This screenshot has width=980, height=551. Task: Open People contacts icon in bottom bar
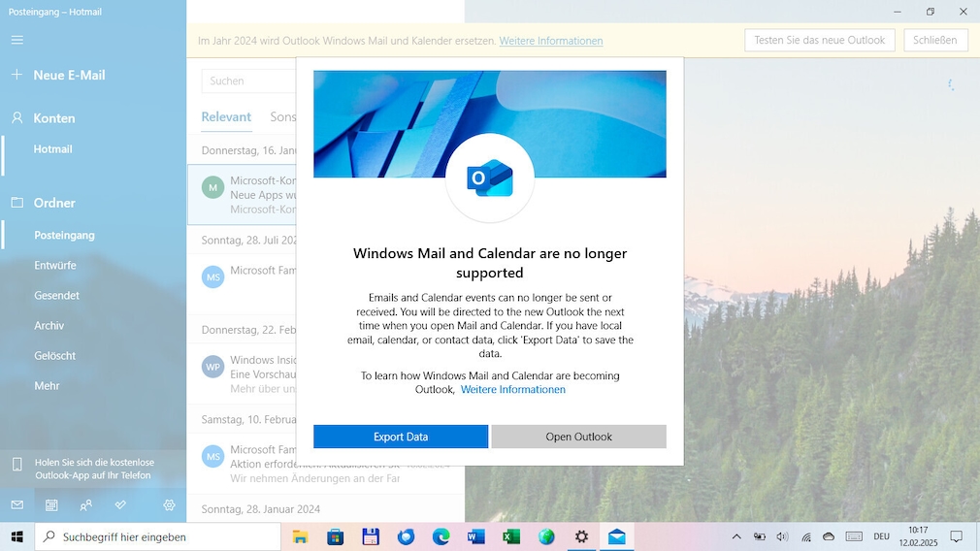coord(86,505)
